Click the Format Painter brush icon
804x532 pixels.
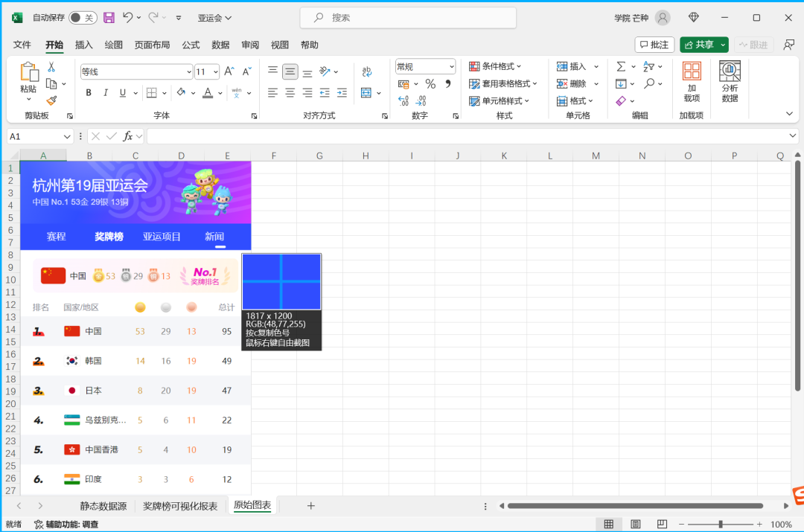51,100
